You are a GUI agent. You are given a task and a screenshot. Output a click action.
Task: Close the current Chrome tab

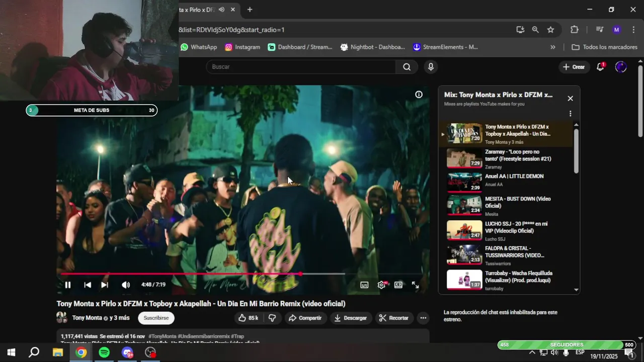[233, 10]
